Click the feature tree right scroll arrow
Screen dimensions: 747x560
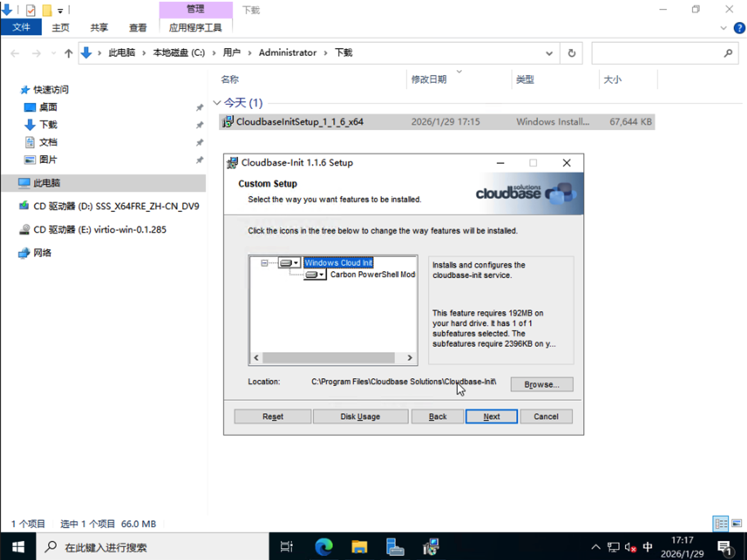click(409, 358)
